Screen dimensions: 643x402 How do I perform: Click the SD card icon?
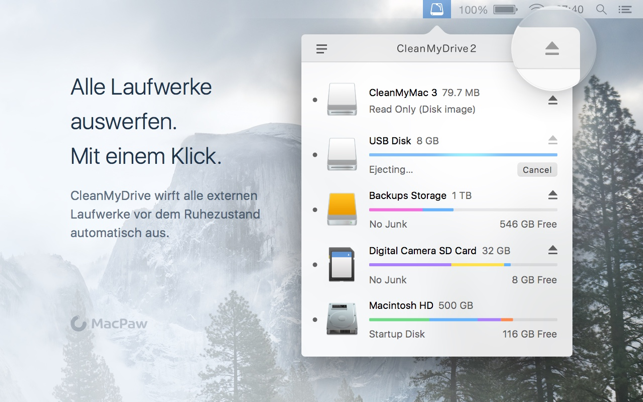(x=342, y=264)
